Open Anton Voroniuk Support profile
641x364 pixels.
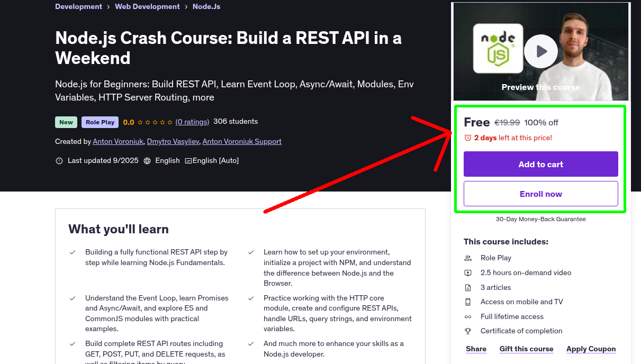242,141
